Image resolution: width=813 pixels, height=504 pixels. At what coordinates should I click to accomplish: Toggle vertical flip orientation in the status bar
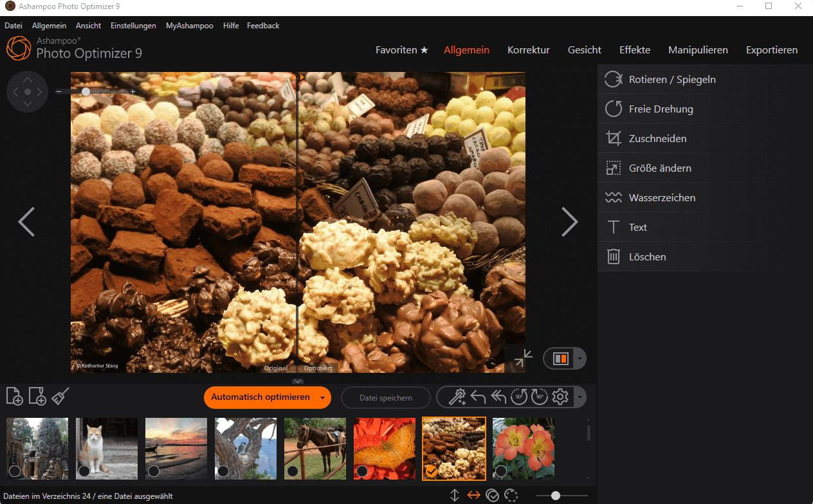pyautogui.click(x=454, y=495)
